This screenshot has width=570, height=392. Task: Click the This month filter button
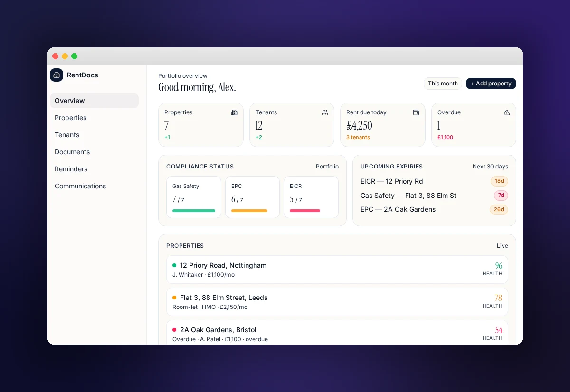[443, 84]
